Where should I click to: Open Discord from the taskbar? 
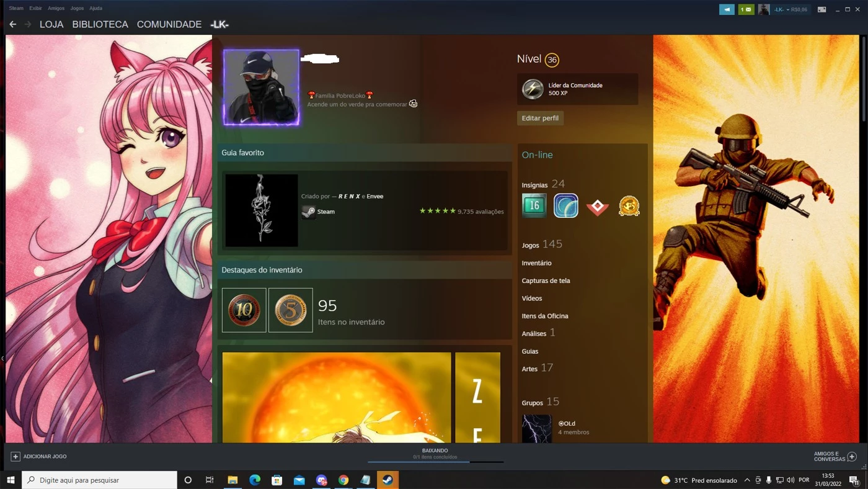pyautogui.click(x=321, y=480)
